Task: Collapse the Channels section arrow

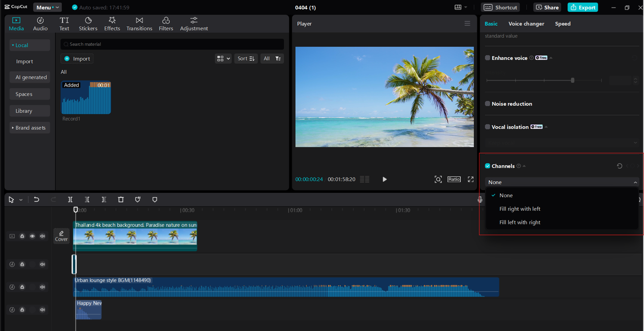Action: [x=524, y=166]
